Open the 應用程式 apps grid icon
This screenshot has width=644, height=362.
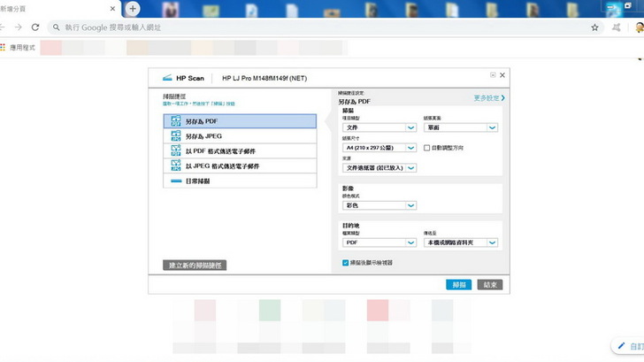4,47
